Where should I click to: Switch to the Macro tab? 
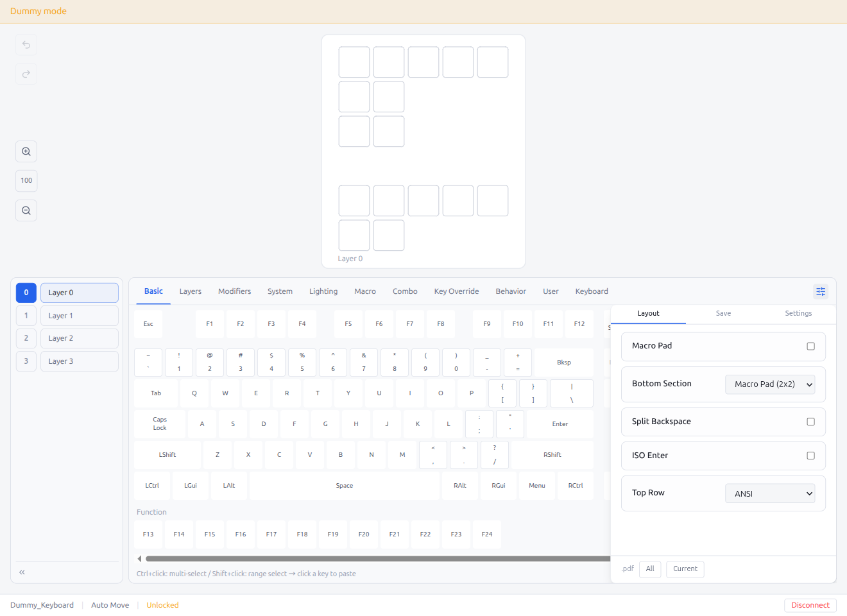click(364, 291)
